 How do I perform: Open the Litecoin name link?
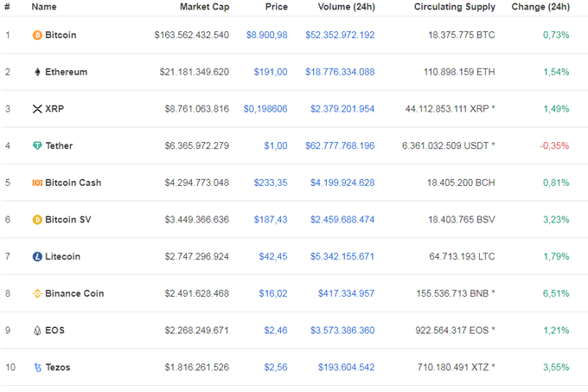pyautogui.click(x=62, y=257)
